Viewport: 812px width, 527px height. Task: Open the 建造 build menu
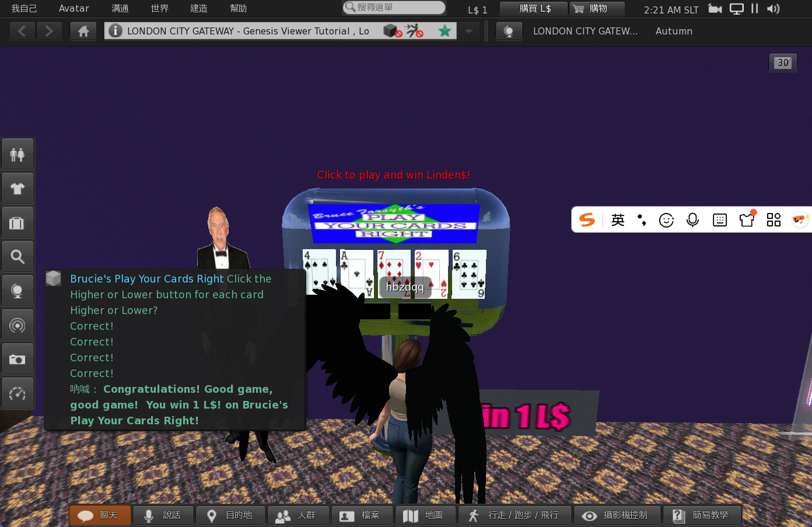(x=199, y=9)
